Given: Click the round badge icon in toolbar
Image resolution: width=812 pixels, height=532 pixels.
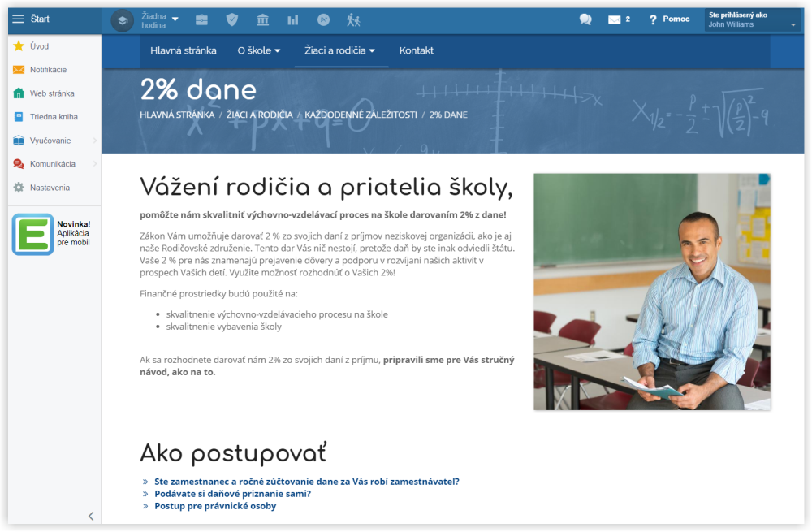Looking at the screenshot, I should (323, 20).
